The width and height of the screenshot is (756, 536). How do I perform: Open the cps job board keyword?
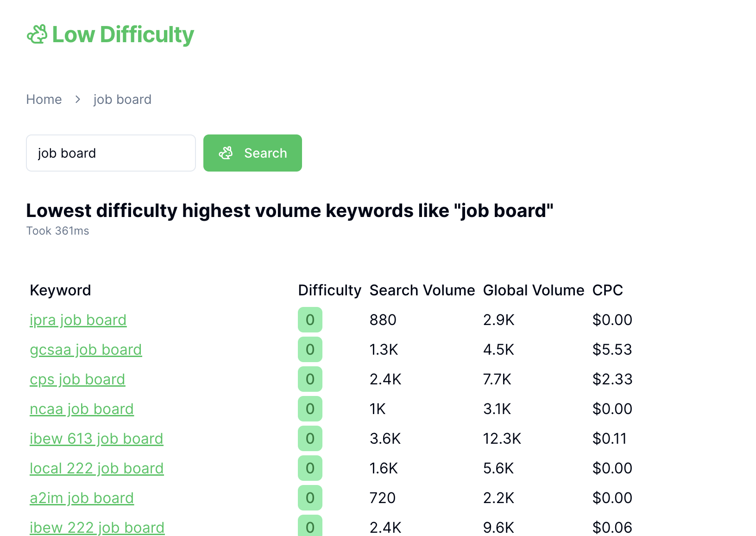(x=77, y=379)
